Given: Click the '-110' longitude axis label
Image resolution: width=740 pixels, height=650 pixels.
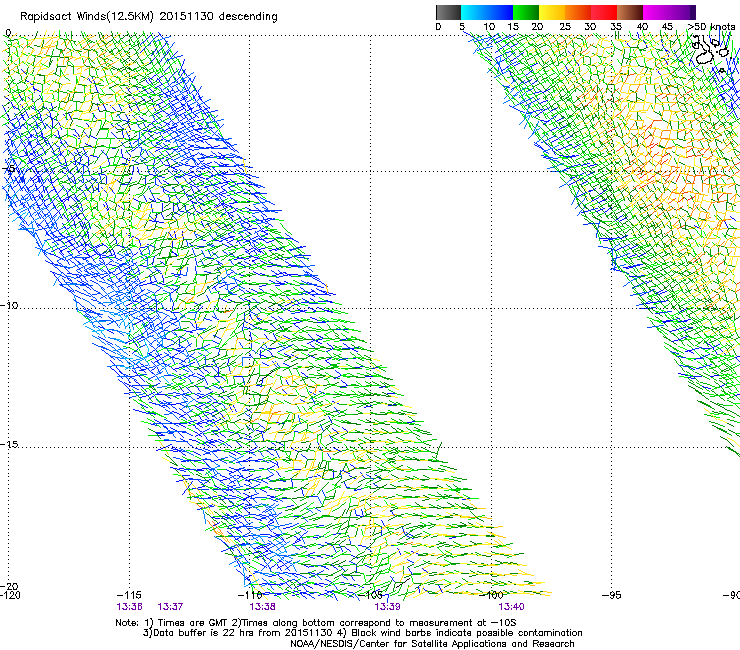Looking at the screenshot, I should (250, 595).
